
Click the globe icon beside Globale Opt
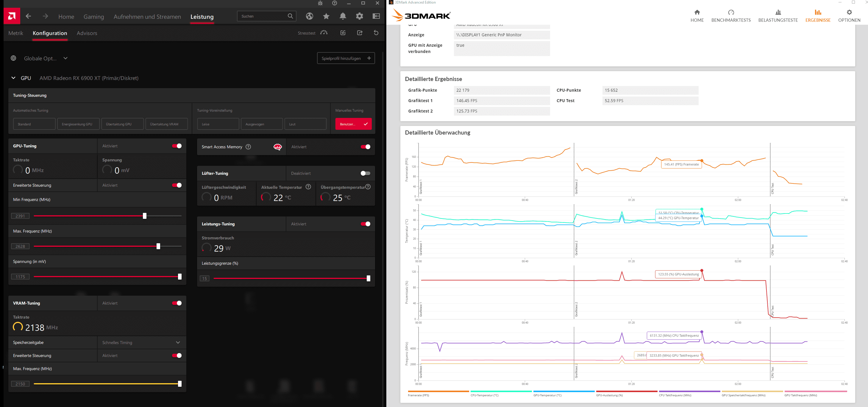click(13, 58)
